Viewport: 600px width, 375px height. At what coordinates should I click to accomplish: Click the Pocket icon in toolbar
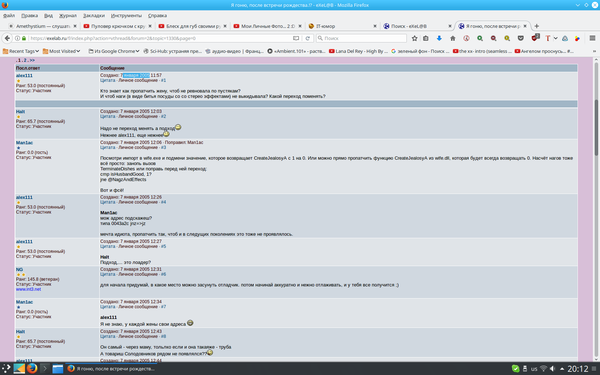point(520,38)
